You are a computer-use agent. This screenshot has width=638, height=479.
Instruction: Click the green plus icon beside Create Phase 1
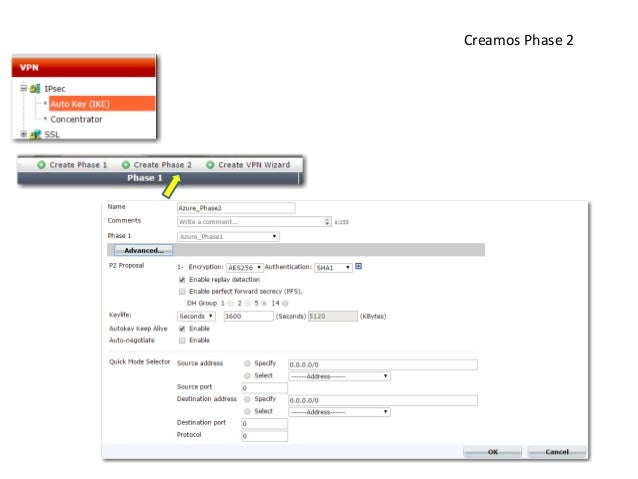point(41,165)
